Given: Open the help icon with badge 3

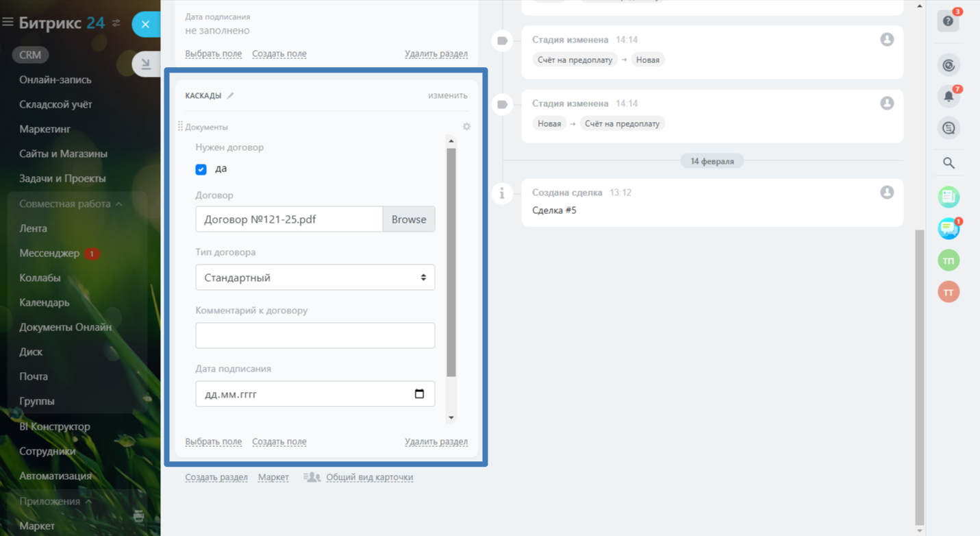Looking at the screenshot, I should coord(948,21).
